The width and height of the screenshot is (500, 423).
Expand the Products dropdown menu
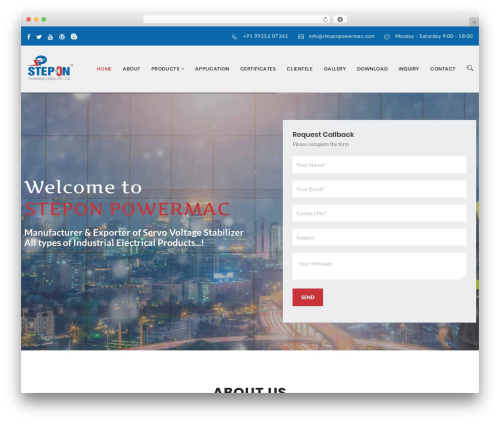pos(167,69)
